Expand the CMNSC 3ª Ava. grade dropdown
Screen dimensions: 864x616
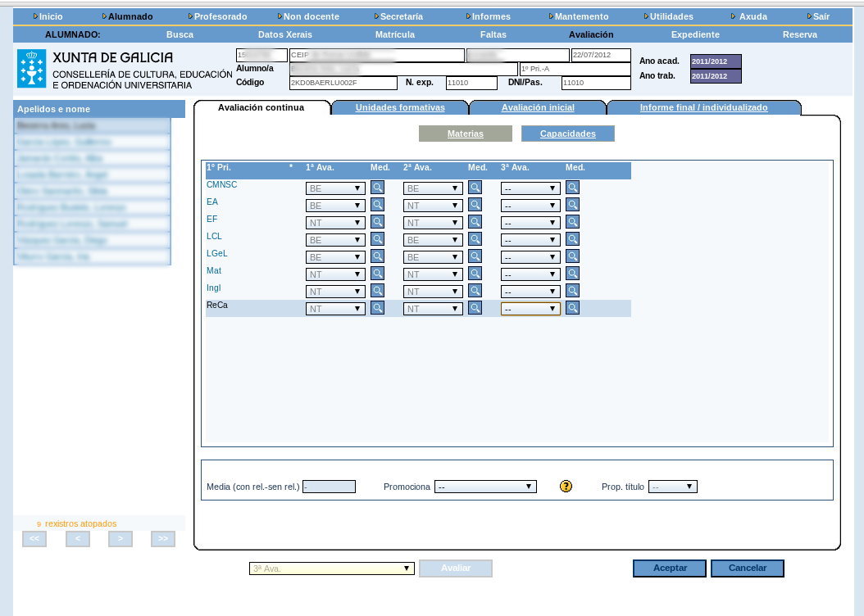pyautogui.click(x=530, y=188)
